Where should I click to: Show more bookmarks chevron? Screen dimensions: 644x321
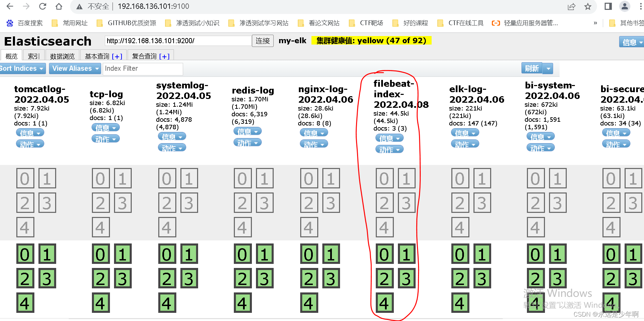(x=595, y=23)
